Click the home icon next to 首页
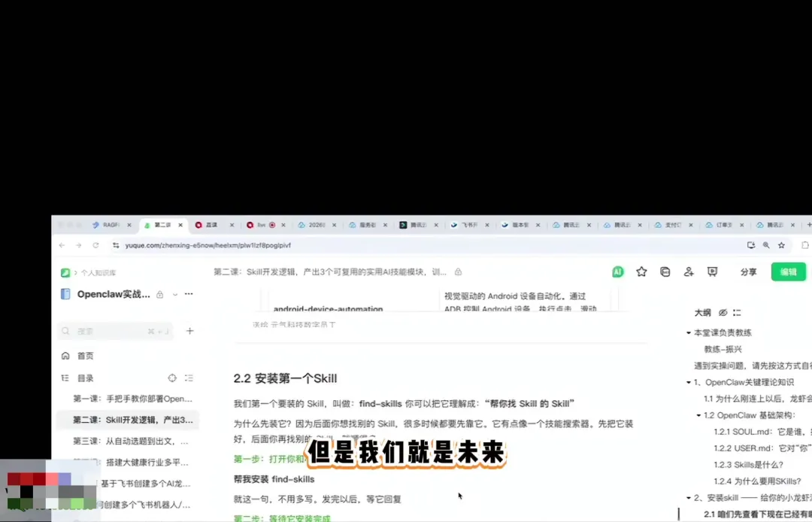This screenshot has width=812, height=522. [65, 356]
